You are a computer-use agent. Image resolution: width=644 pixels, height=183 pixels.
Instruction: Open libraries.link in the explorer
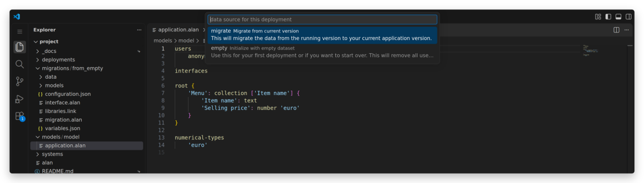[x=87, y=111]
